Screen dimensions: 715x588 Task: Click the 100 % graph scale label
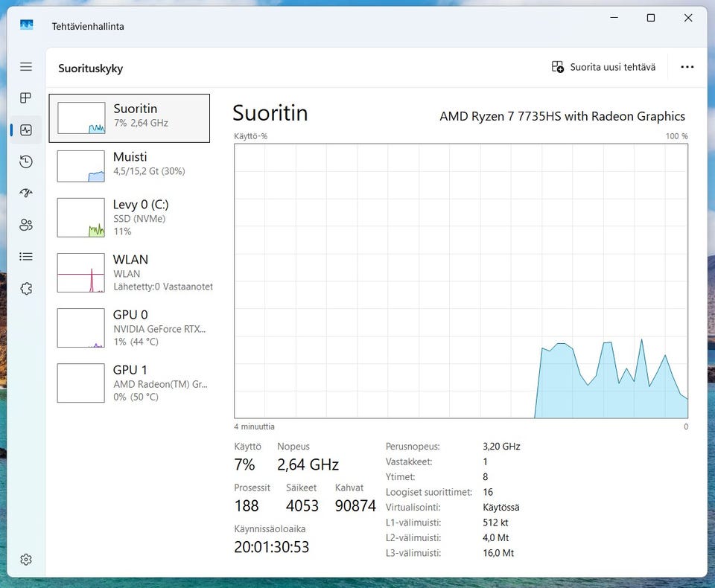click(x=677, y=136)
